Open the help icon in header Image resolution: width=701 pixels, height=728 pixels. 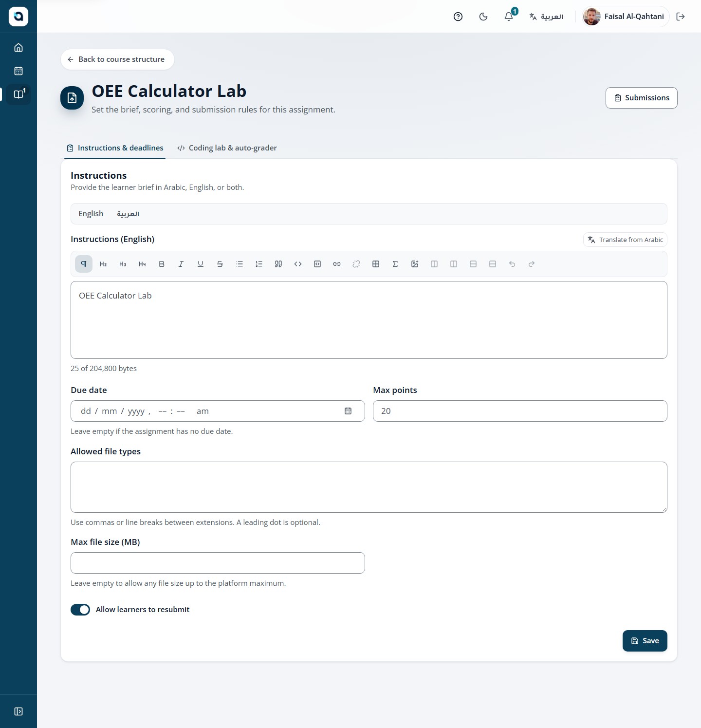pyautogui.click(x=458, y=17)
